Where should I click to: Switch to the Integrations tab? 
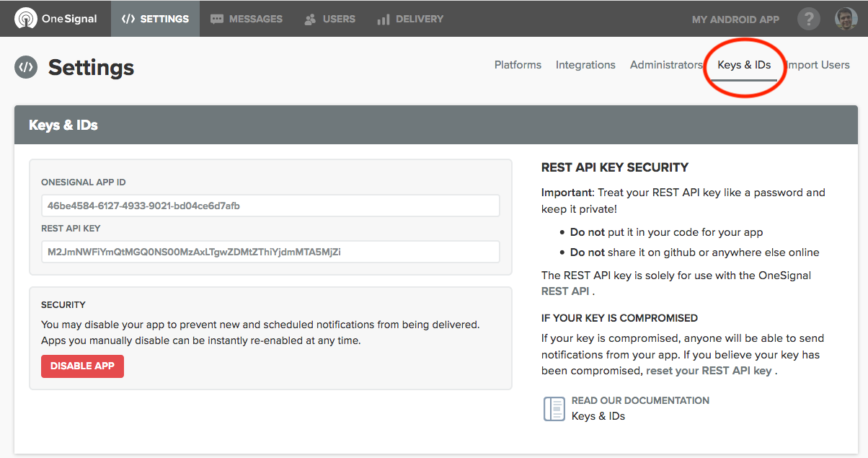[x=585, y=65]
